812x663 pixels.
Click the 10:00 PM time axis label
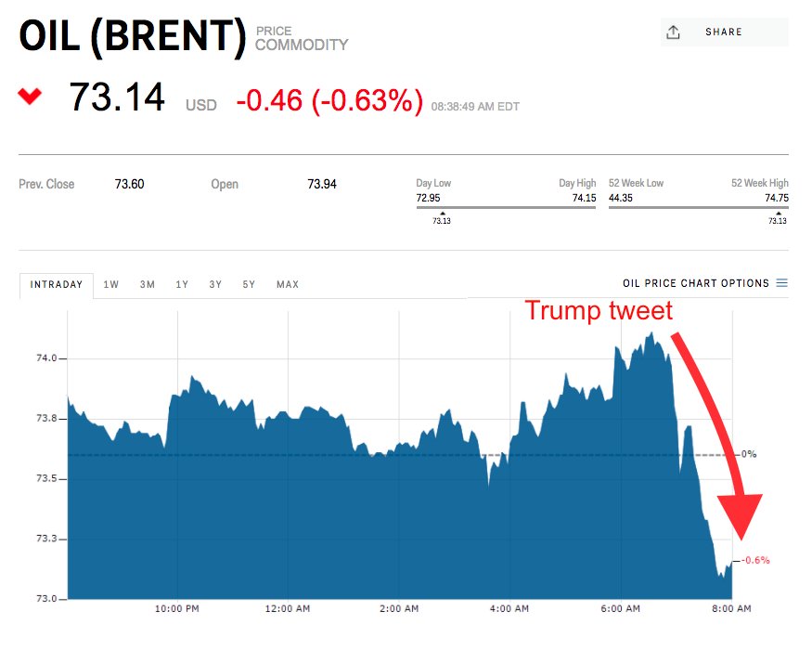click(177, 609)
